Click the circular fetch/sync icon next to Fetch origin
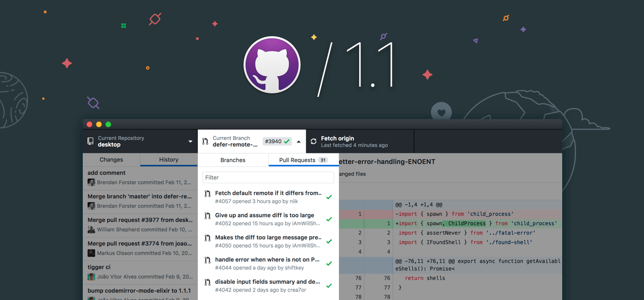The height and width of the screenshot is (300, 644). click(313, 141)
